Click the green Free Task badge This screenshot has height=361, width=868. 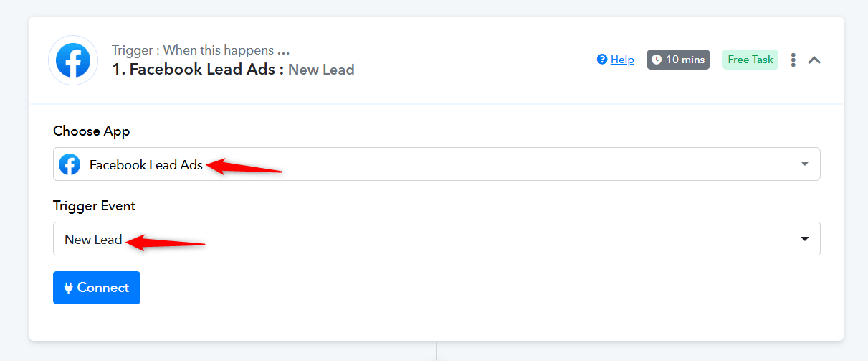(750, 60)
